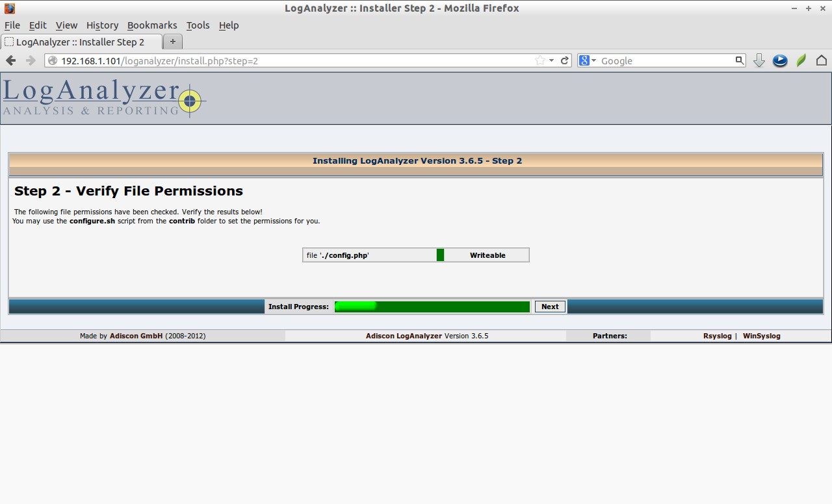Click the 'Step 2 - Verify File Permissions' heading

(129, 191)
